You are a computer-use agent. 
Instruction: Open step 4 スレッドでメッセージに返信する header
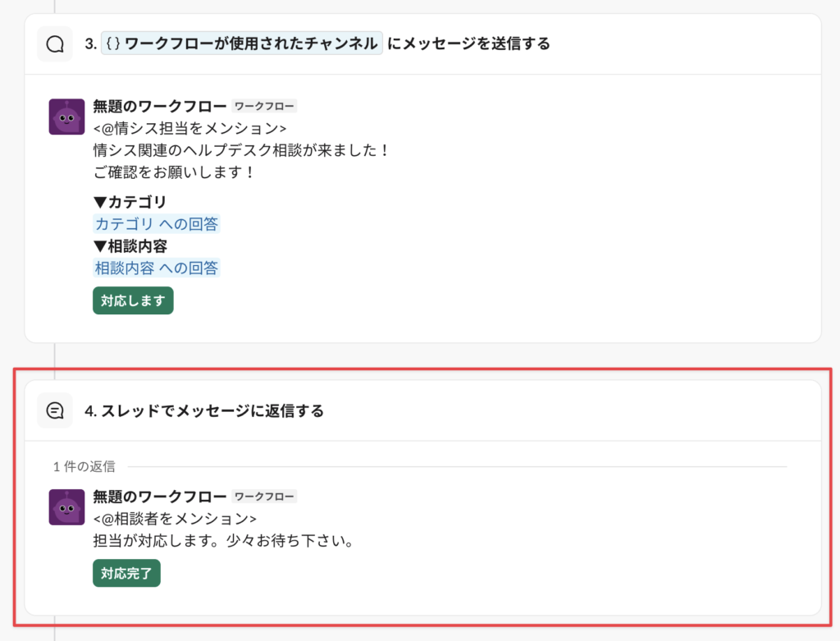coord(204,411)
